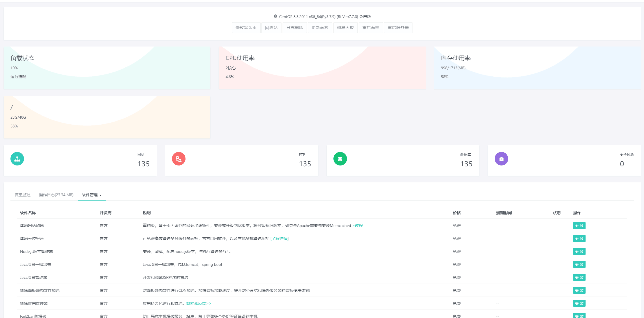Screen dimensions: 644x318
Task: Click the 安全风险 security risk bug icon
Action: [501, 158]
